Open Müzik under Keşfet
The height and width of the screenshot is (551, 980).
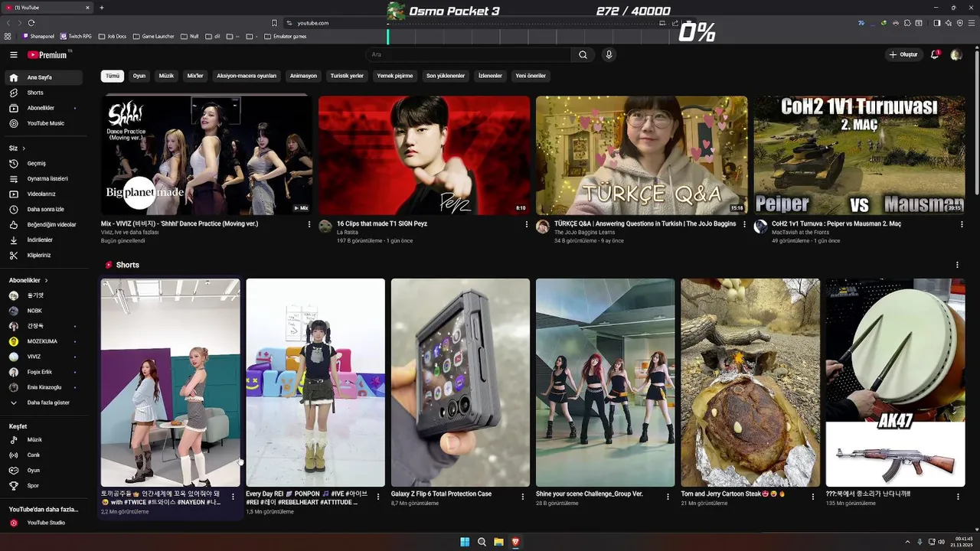43,439
